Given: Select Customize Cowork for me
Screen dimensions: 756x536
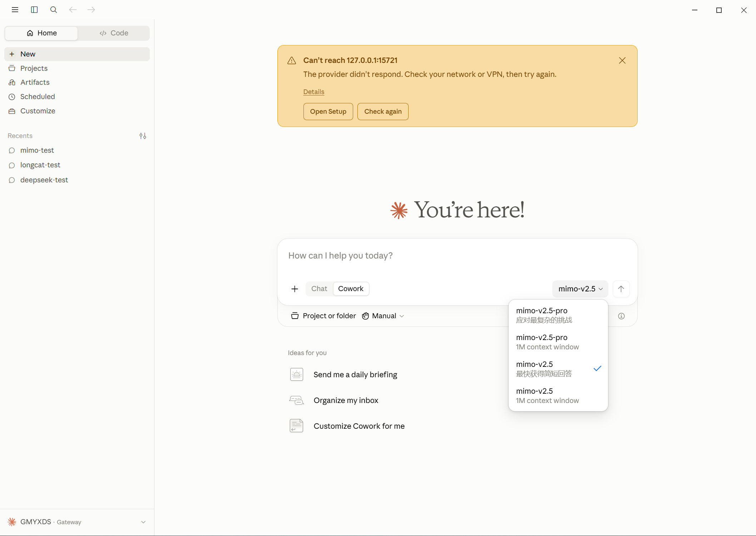Looking at the screenshot, I should (x=359, y=426).
